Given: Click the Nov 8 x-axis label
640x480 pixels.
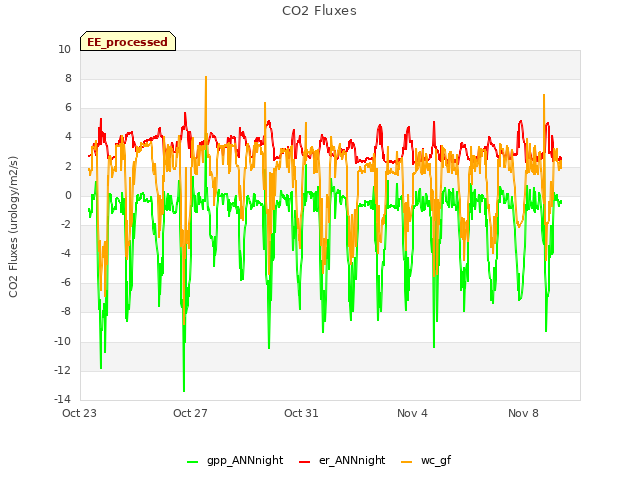Looking at the screenshot, I should coord(523,413).
